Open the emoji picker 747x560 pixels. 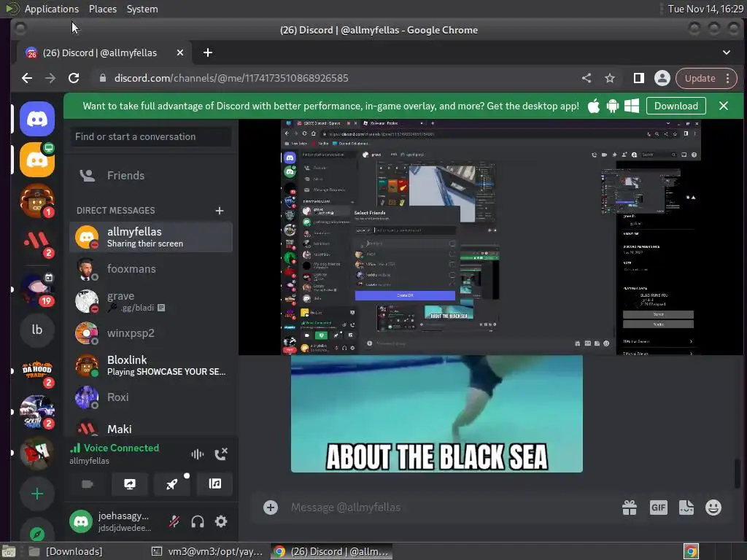tap(713, 507)
